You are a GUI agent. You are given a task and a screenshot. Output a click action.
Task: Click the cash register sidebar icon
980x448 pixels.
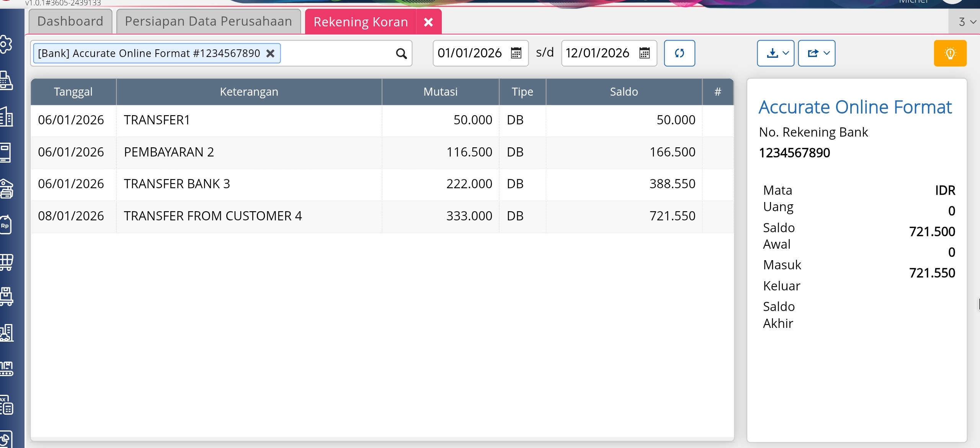tap(6, 80)
